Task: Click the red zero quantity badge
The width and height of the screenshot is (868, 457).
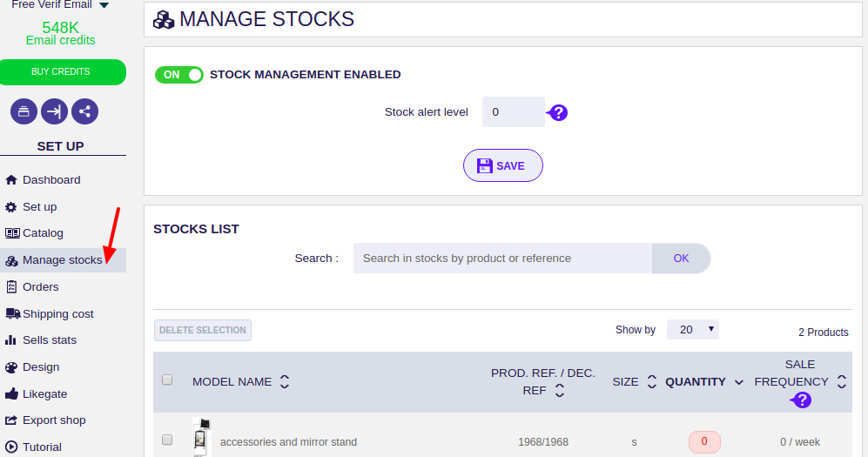Action: coord(704,441)
